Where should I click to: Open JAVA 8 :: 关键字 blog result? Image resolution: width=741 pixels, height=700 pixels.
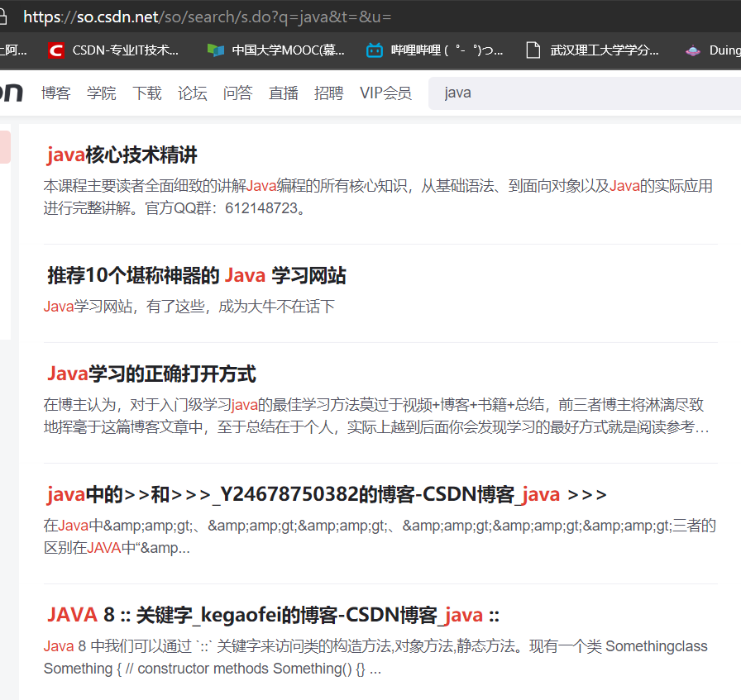tap(273, 615)
